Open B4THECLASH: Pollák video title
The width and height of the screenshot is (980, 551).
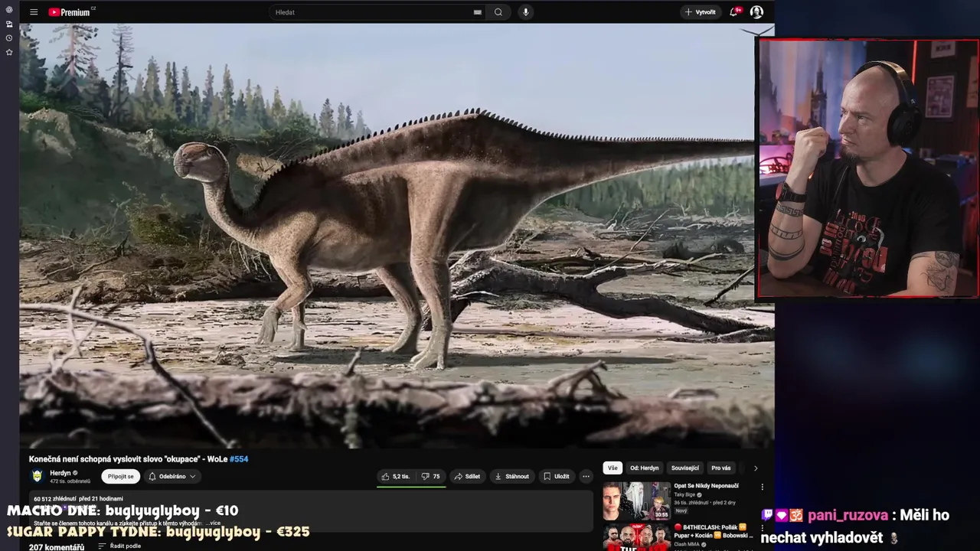(x=712, y=531)
